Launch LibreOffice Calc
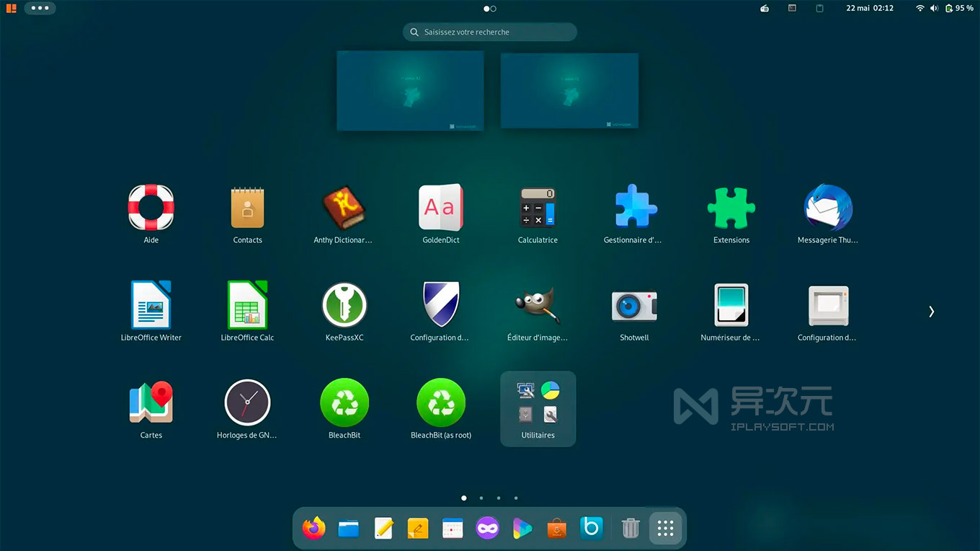The width and height of the screenshot is (980, 551). pyautogui.click(x=247, y=304)
